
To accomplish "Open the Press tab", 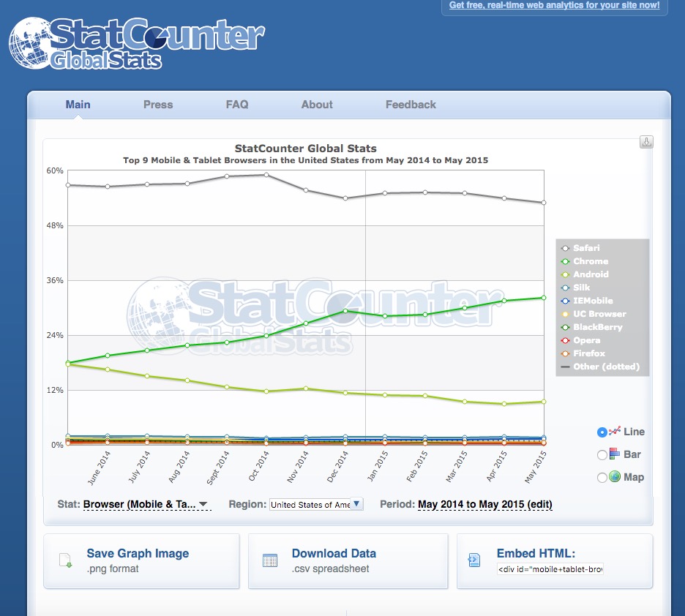I will tap(158, 105).
